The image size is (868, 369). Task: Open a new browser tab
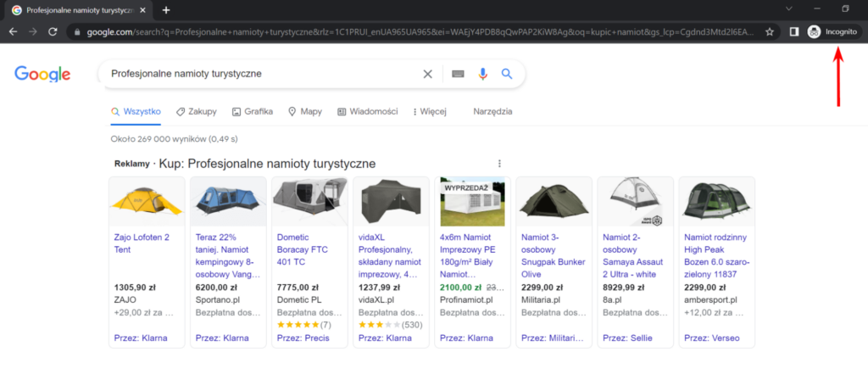click(x=166, y=10)
